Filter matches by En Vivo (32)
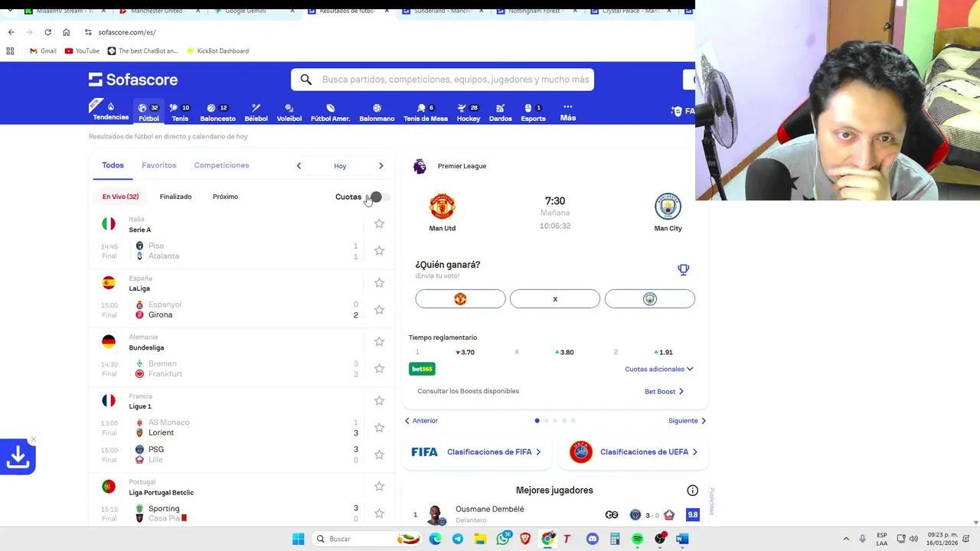This screenshot has height=551, width=980. pos(120,197)
